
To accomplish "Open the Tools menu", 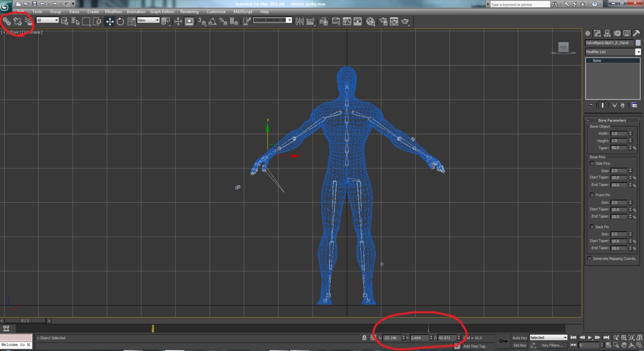I will pyautogui.click(x=37, y=12).
